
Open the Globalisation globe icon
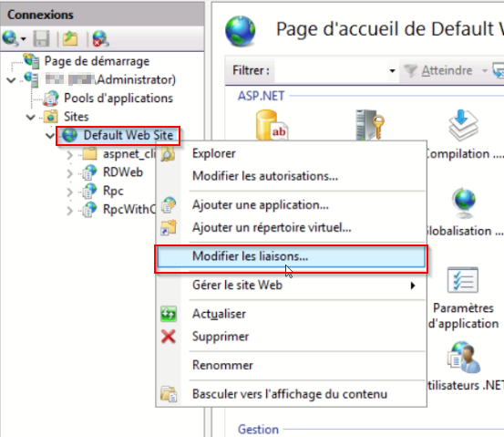pyautogui.click(x=464, y=203)
